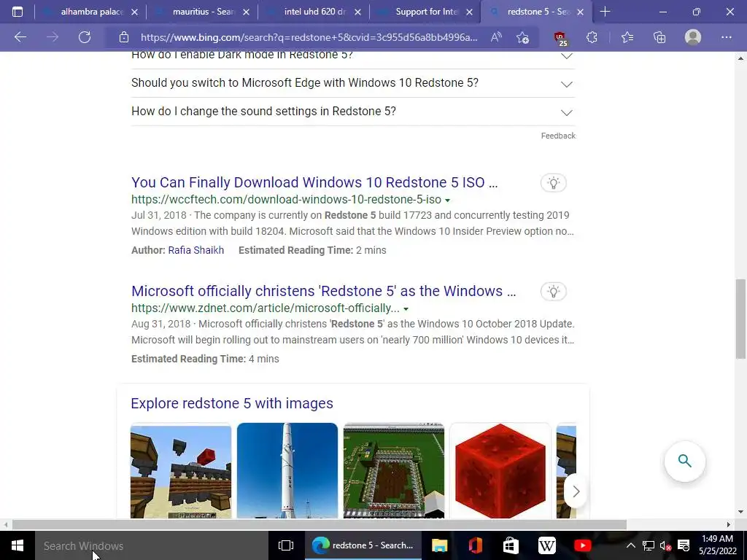
Task: Click the muted volume tray icon
Action: tap(665, 545)
